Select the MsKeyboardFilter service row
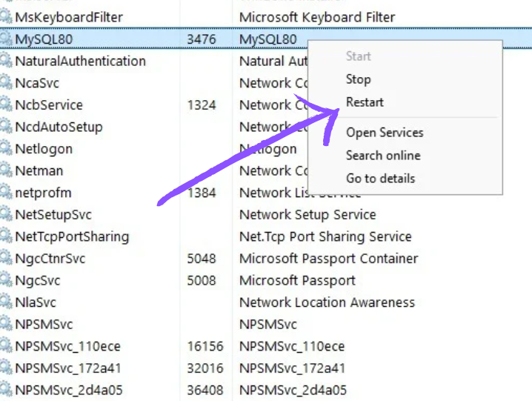This screenshot has height=401, width=532. (69, 17)
